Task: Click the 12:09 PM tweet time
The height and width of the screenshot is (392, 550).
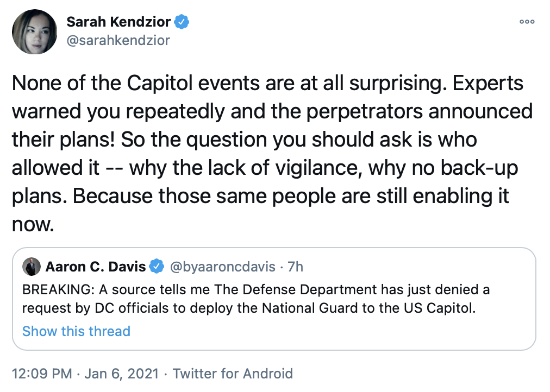Action: click(41, 374)
